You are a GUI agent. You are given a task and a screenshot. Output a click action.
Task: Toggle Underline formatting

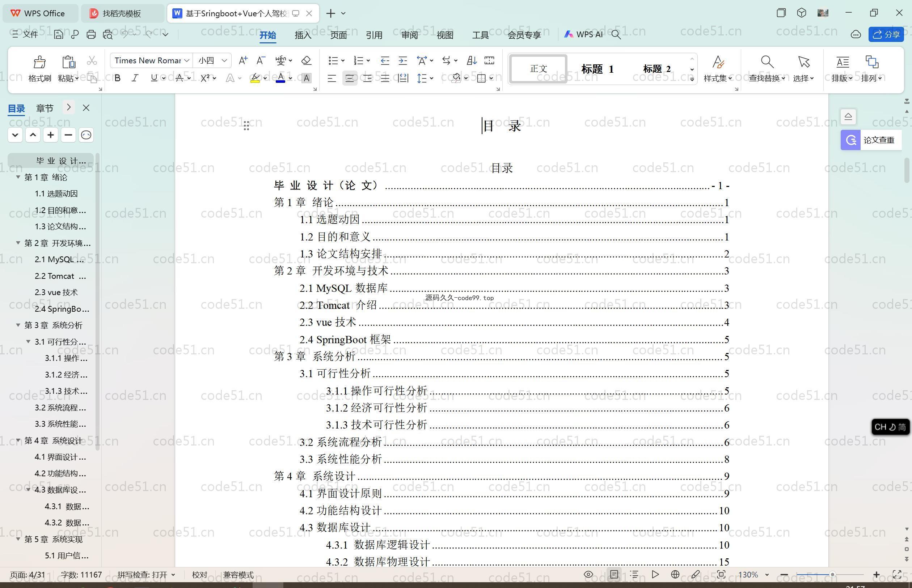pos(153,78)
